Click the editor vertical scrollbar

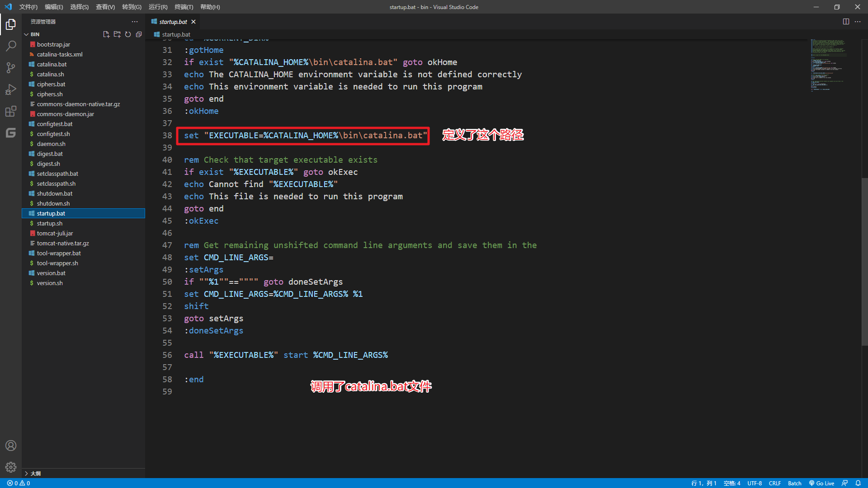(864, 262)
